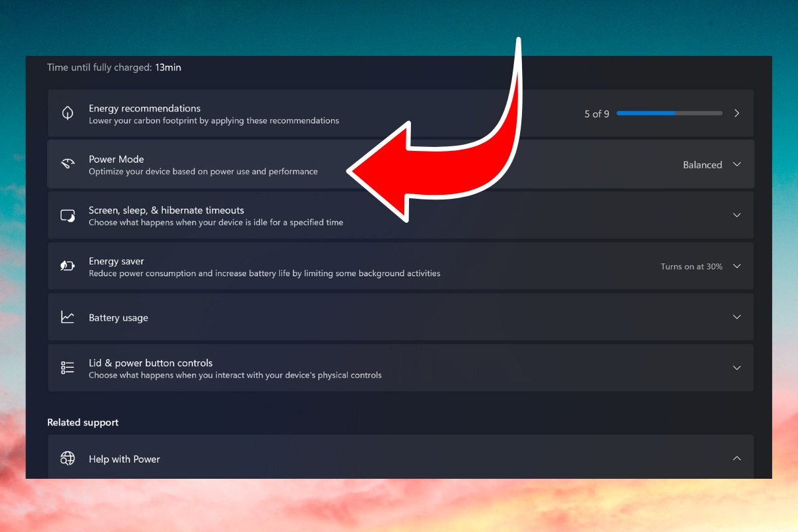
Task: Click the Energy saver title text
Action: 116,261
